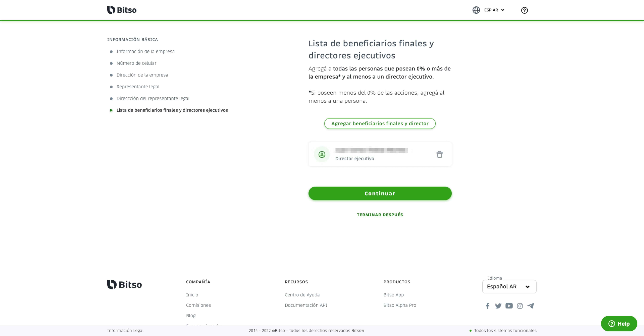Screen dimensions: 644x336
Task: Click the trash icon to delete director
Action: (439, 154)
